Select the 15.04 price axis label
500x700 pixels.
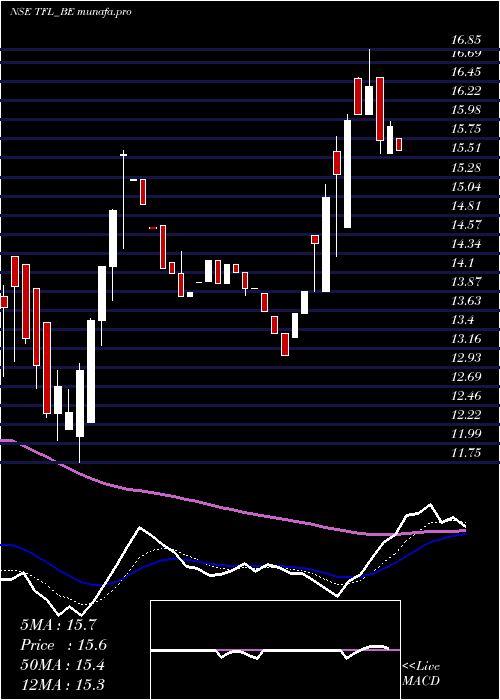pyautogui.click(x=466, y=186)
